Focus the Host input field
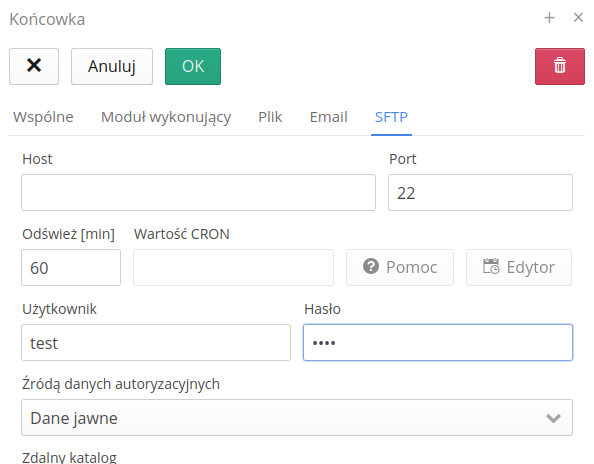 coord(199,192)
